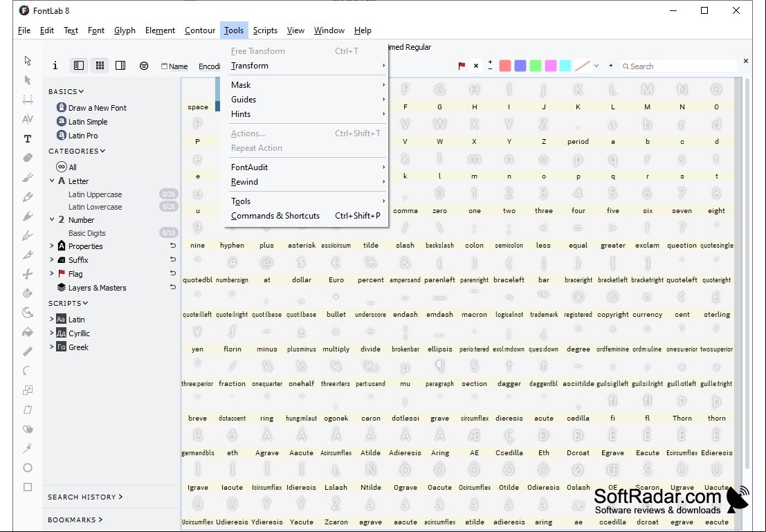Viewport: 766px width, 532px height.
Task: Reset the Properties filter with its undo arrow
Action: (x=173, y=246)
